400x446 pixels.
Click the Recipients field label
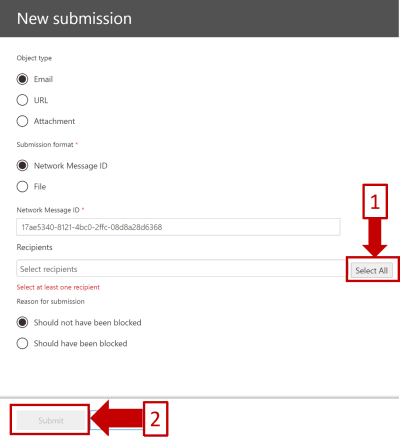point(34,247)
